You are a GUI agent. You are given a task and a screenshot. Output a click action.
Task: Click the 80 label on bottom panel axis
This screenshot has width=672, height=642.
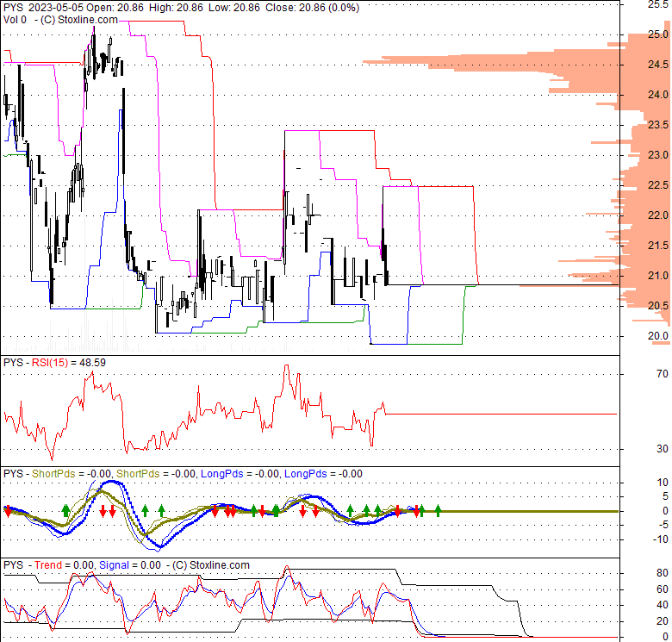pyautogui.click(x=663, y=573)
